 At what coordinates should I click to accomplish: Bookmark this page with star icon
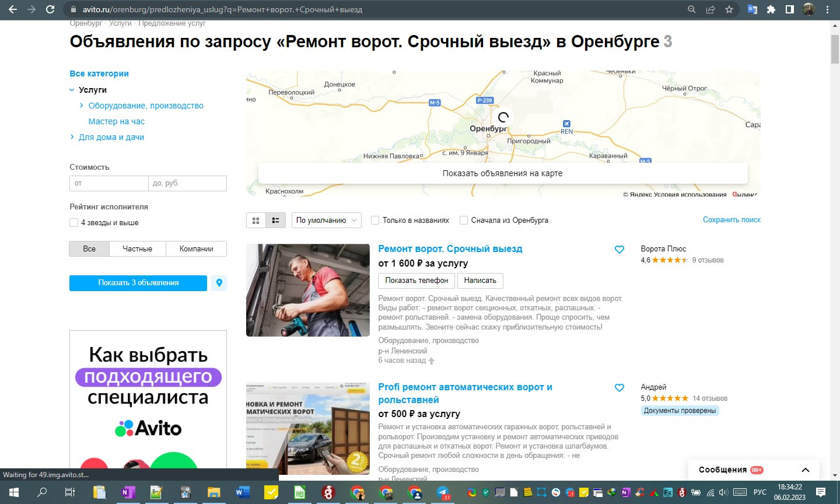pyautogui.click(x=729, y=9)
